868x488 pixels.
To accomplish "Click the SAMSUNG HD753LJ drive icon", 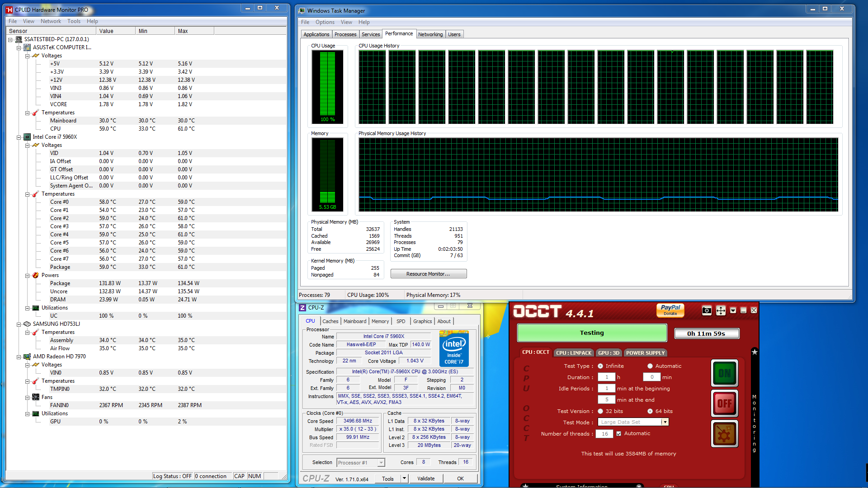I will click(27, 324).
